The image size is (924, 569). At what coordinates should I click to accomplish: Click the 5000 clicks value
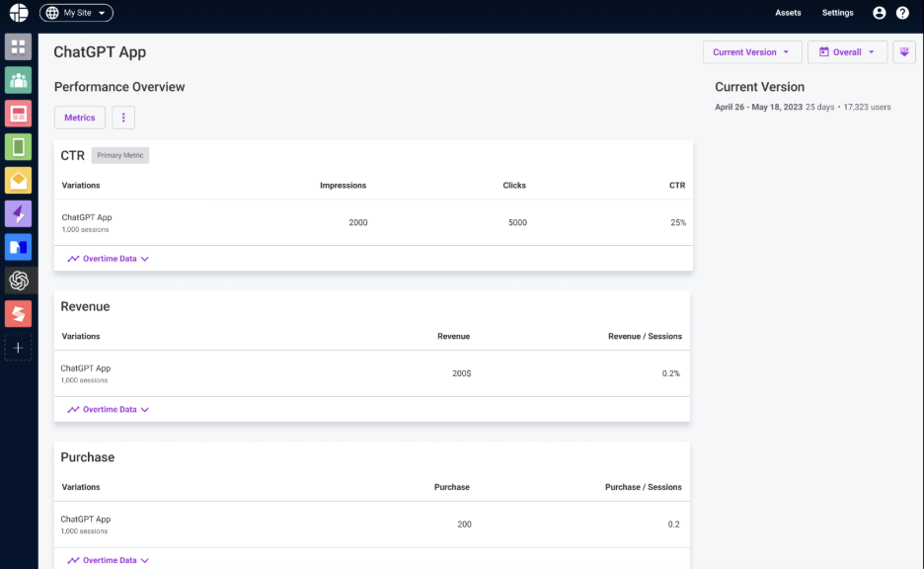pyautogui.click(x=517, y=223)
